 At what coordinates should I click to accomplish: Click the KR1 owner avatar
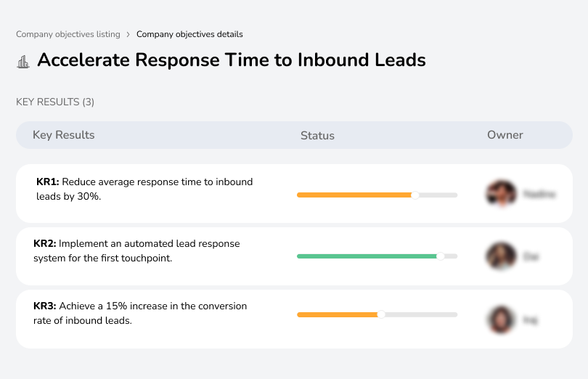[x=501, y=194]
